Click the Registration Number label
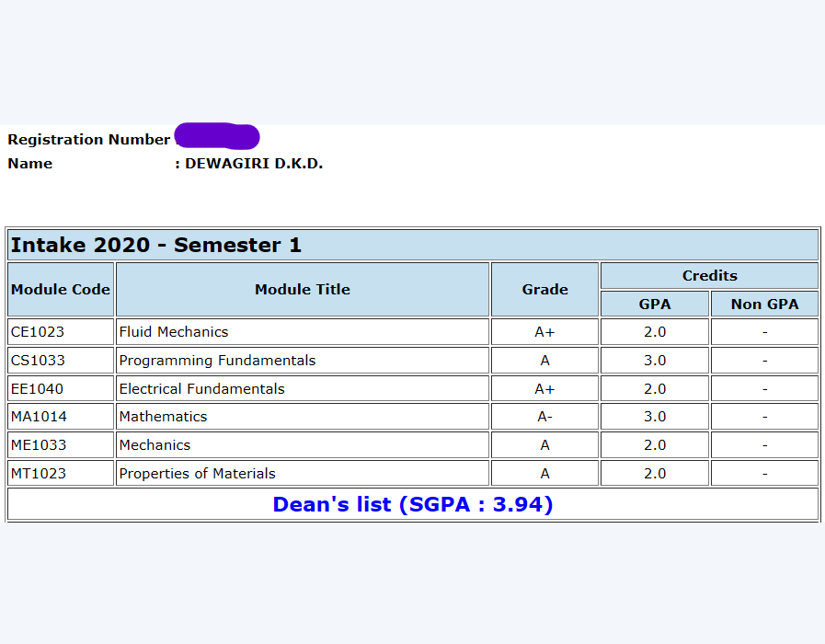This screenshot has height=644, width=825. pos(89,140)
